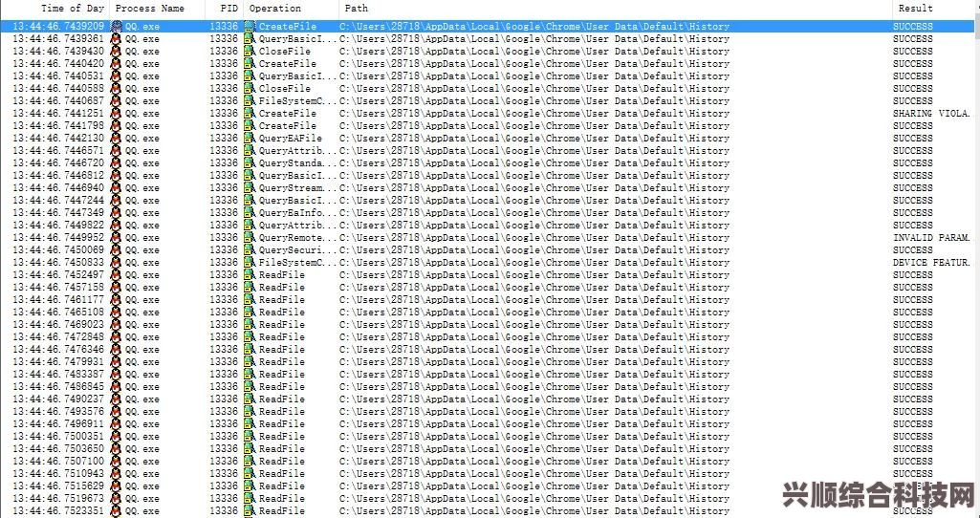
Task: Click the QueryBasicI... operation at 13:44:46.7446812
Action: 298,176
